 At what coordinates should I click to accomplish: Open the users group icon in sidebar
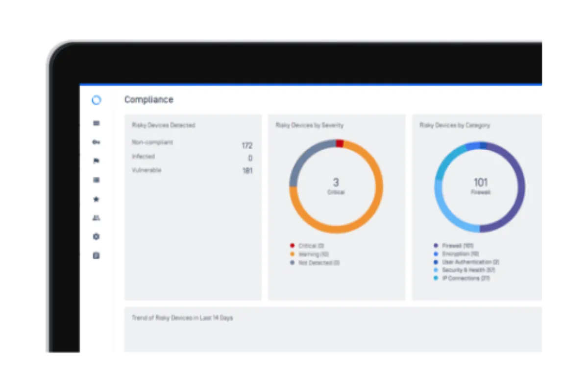[x=97, y=218]
